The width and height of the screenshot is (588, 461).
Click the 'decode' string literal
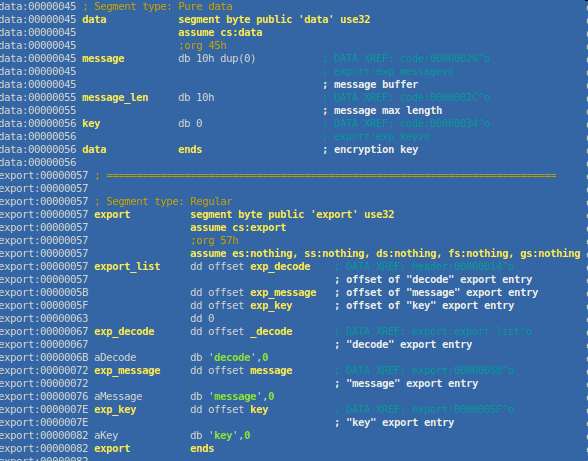[x=232, y=357]
